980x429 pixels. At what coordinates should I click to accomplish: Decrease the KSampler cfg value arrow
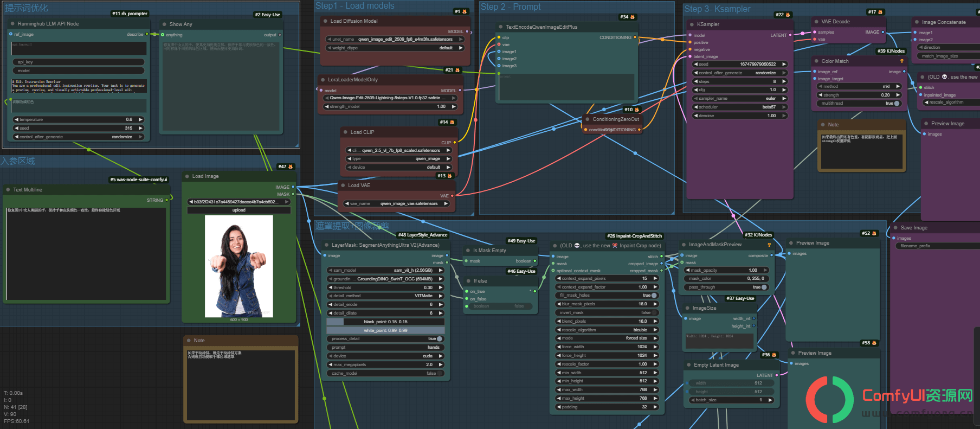[x=696, y=90]
